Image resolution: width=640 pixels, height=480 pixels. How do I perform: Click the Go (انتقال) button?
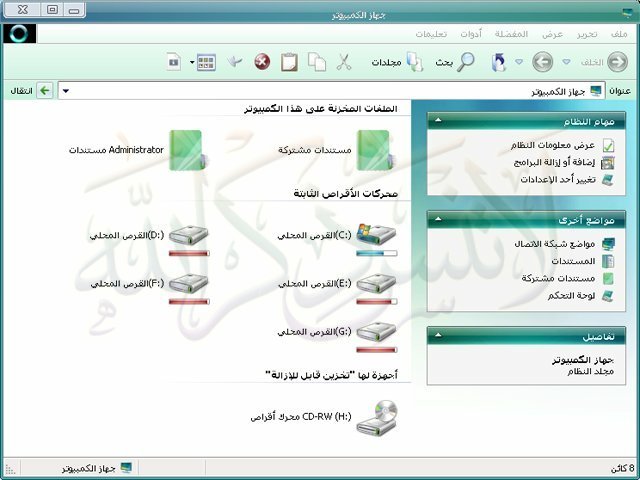32,91
